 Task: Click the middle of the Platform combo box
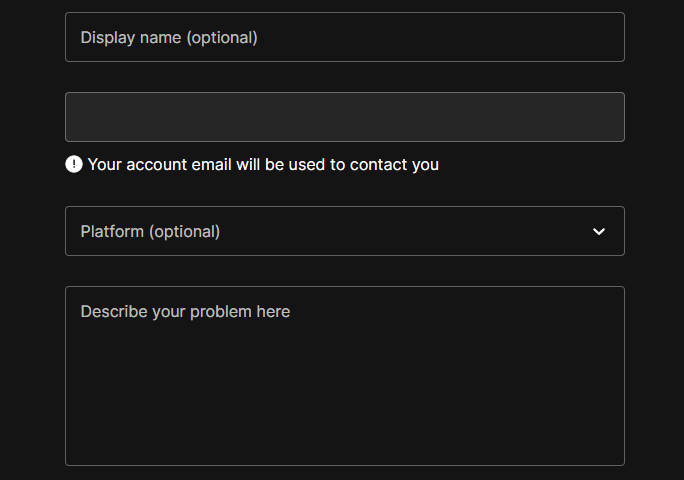click(x=345, y=231)
